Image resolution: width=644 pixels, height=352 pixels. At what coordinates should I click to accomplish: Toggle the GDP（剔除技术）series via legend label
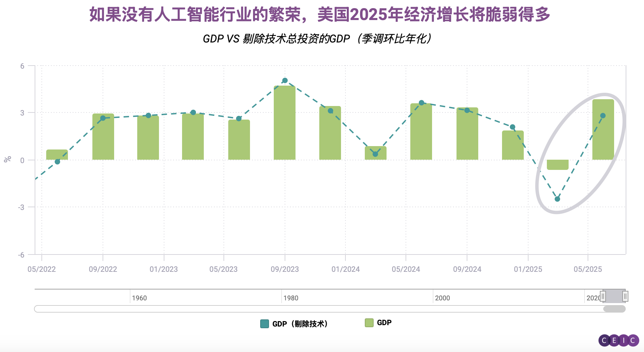(300, 324)
